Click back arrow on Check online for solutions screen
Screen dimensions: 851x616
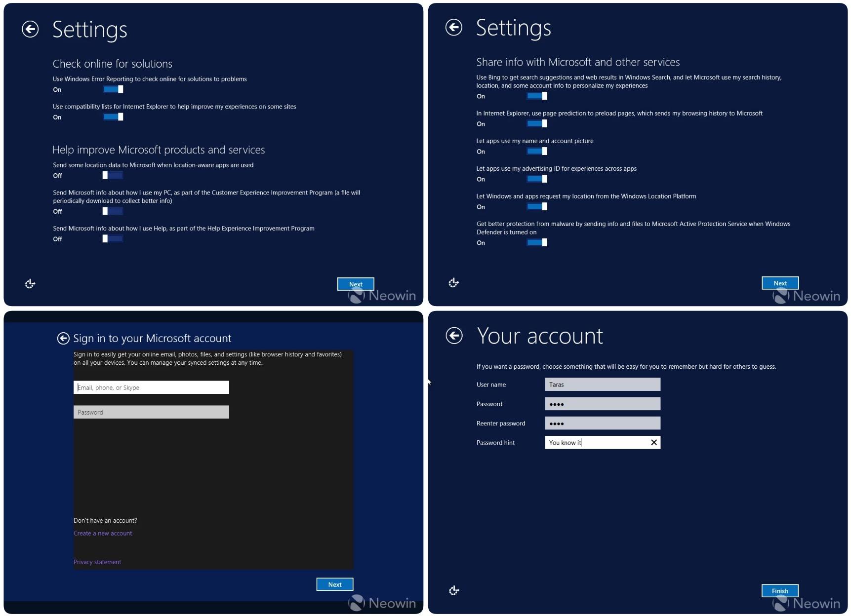(30, 30)
